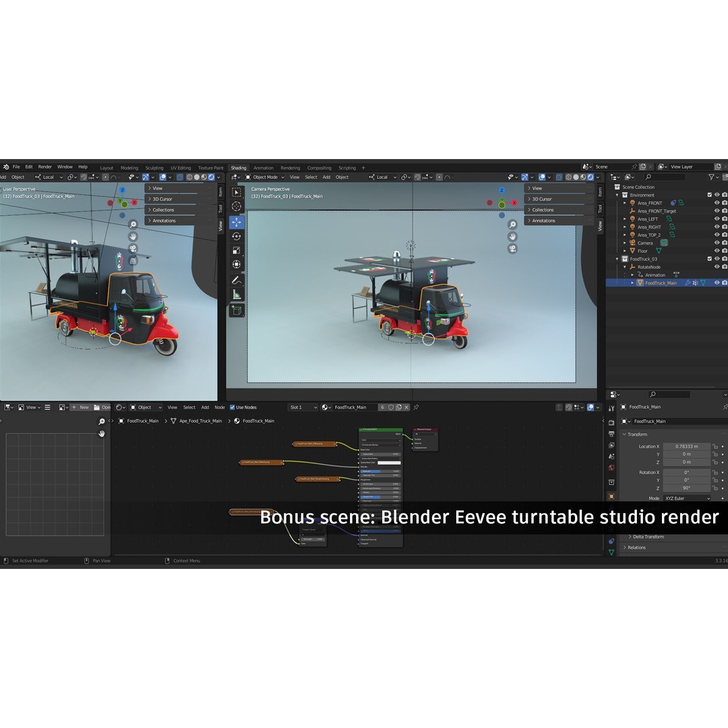The image size is (728, 728).
Task: Open rotation Mode XYZ Euler dropdown
Action: coord(687,498)
